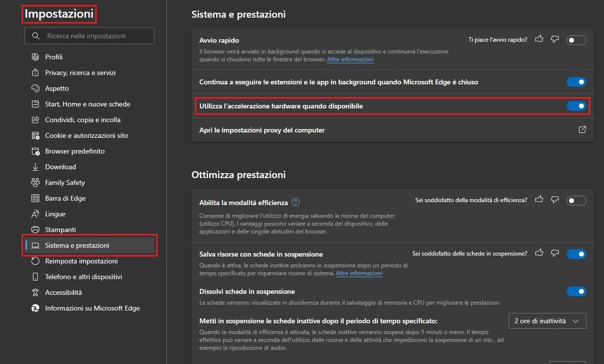Open the 2 ore di inattività dropdown

[x=547, y=321]
